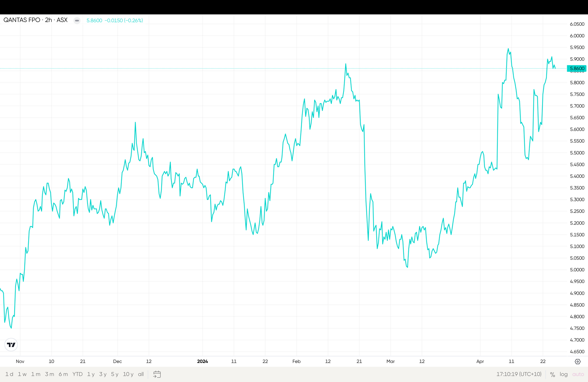Open chart settings gear icon
588x382 pixels.
[578, 361]
